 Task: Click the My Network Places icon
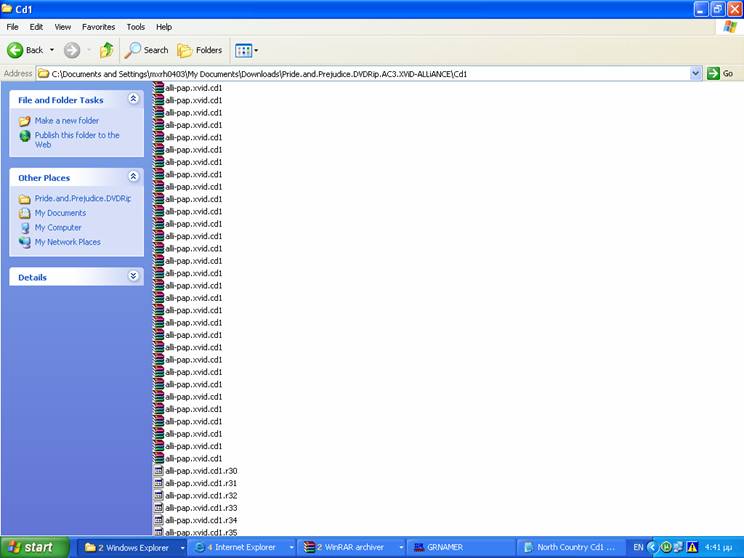(x=25, y=242)
